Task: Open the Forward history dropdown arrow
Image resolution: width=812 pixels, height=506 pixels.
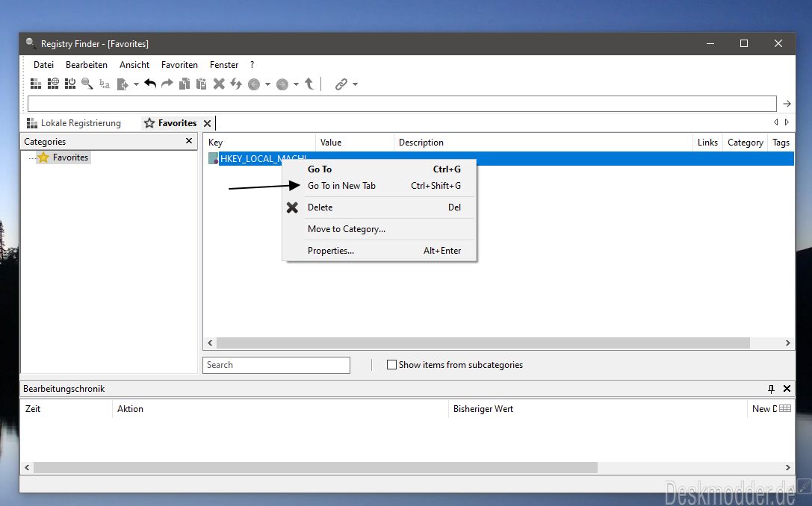Action: click(x=297, y=84)
